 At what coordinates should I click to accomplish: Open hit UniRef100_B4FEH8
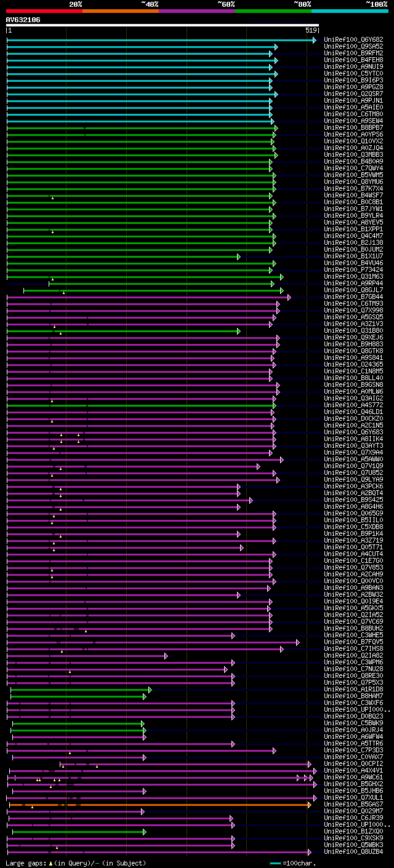(x=353, y=60)
